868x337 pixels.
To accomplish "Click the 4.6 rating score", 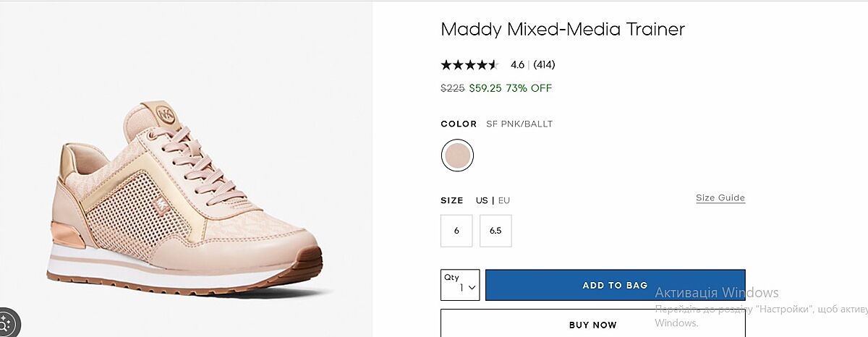I will click(x=517, y=65).
